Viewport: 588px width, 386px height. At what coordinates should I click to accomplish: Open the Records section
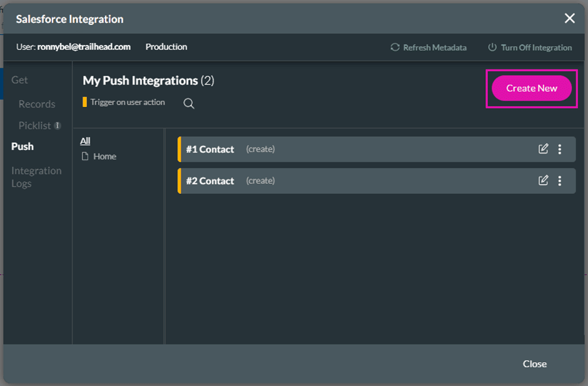click(x=37, y=104)
